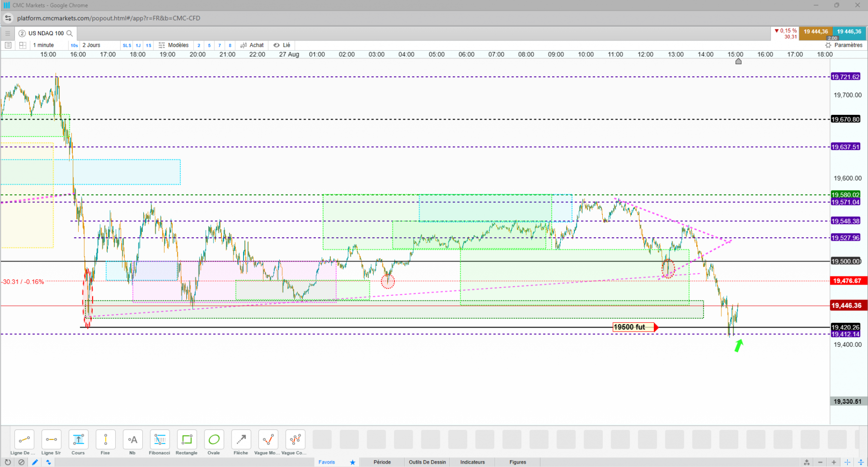Toggle the blue pencil drawing mode icon
The width and height of the screenshot is (868, 467).
[35, 462]
